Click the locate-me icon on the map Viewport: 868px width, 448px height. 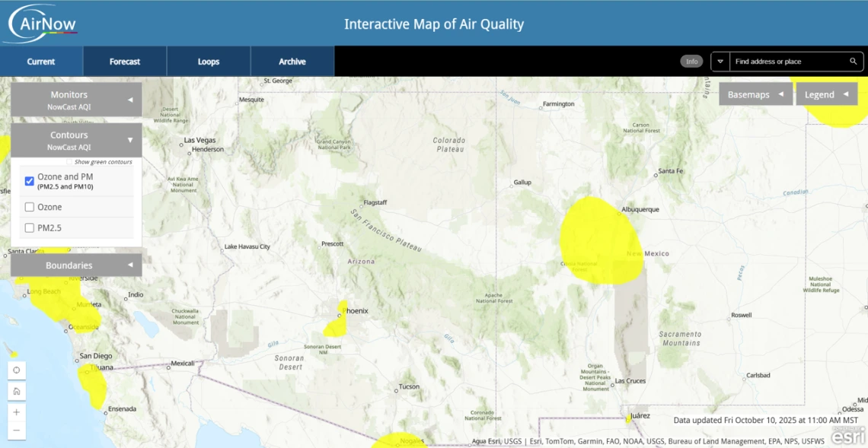[16, 370]
